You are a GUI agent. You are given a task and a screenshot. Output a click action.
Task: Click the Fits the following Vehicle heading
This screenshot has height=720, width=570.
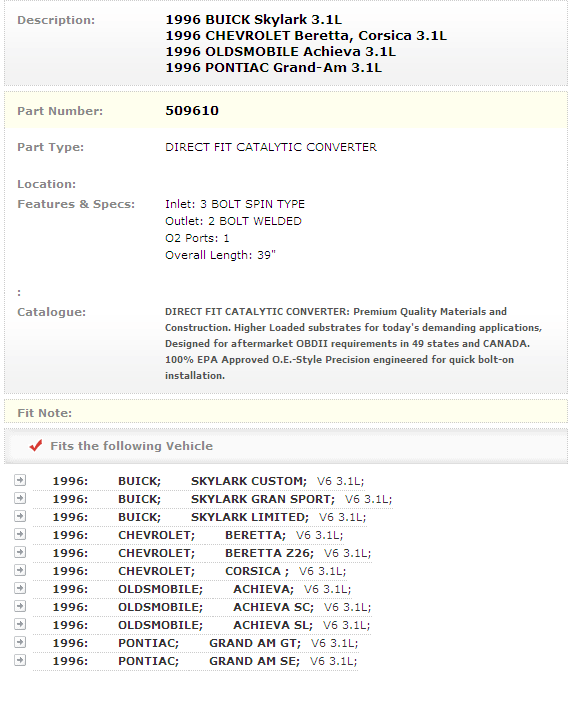[x=131, y=446]
